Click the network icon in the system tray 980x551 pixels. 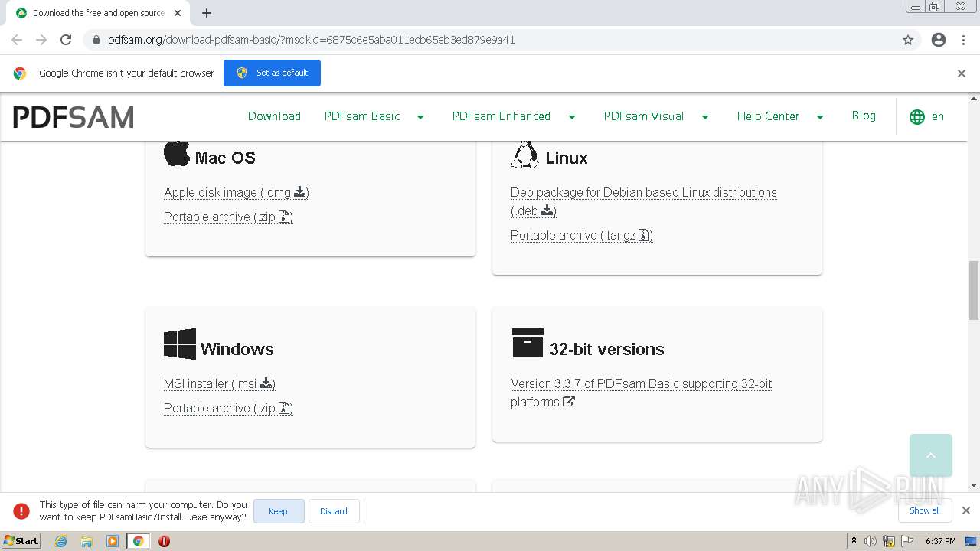coord(889,541)
